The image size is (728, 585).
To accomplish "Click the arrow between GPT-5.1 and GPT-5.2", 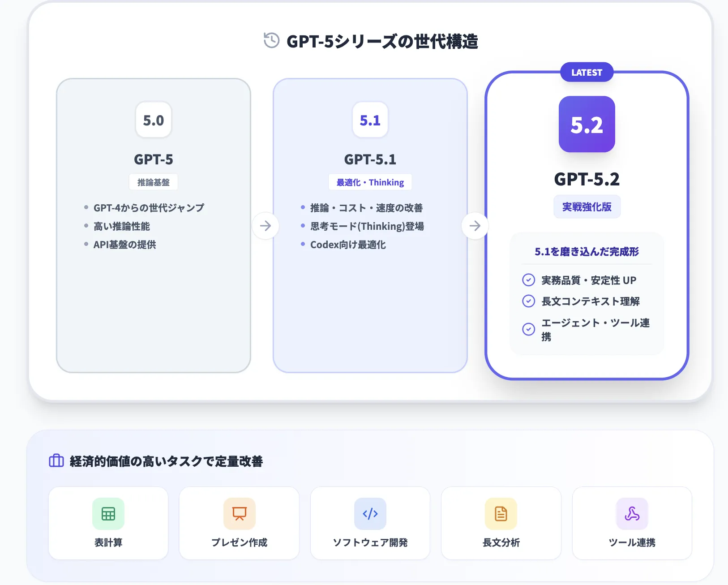I will click(x=475, y=226).
